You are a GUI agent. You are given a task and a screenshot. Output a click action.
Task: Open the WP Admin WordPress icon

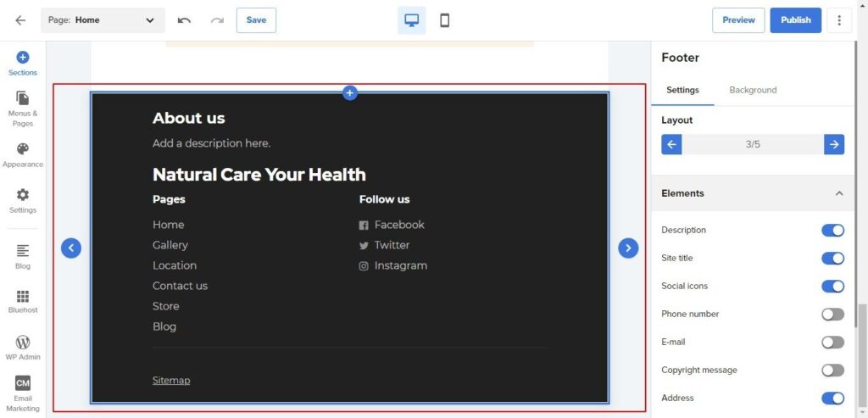tap(23, 343)
